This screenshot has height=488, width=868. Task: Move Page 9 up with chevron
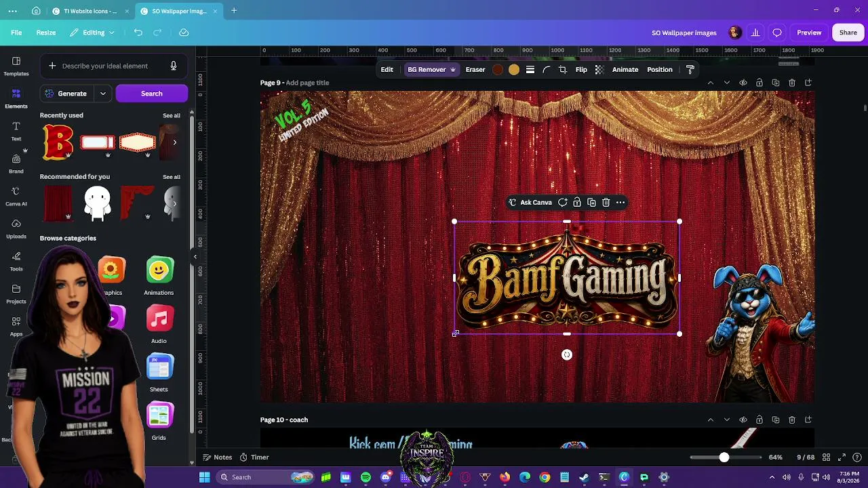[711, 83]
